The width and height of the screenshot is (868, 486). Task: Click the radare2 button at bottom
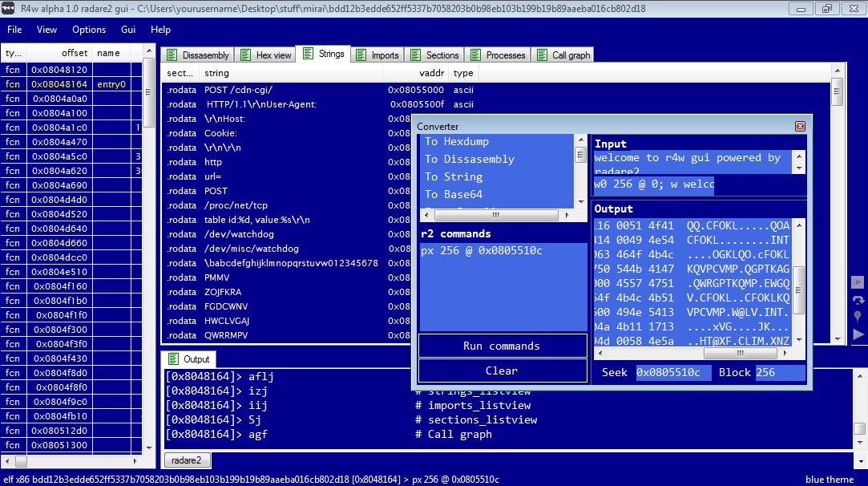[187, 460]
